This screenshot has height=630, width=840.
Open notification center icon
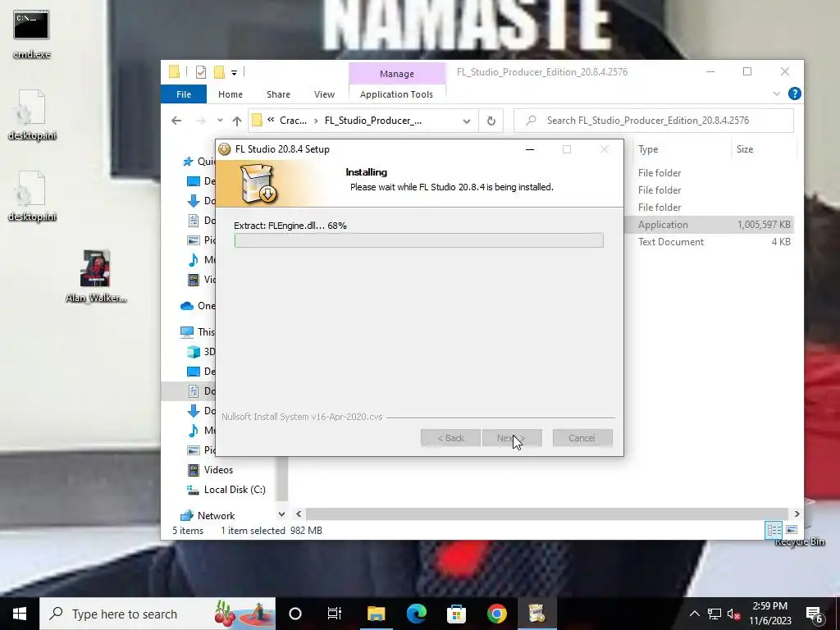(x=814, y=614)
